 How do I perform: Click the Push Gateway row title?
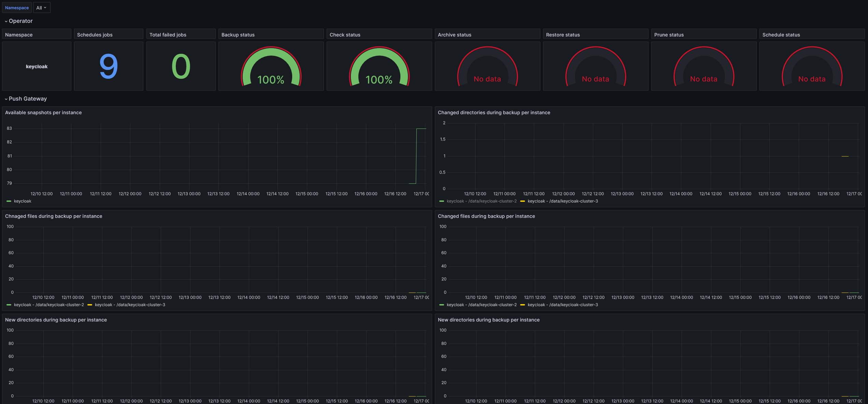click(x=28, y=99)
